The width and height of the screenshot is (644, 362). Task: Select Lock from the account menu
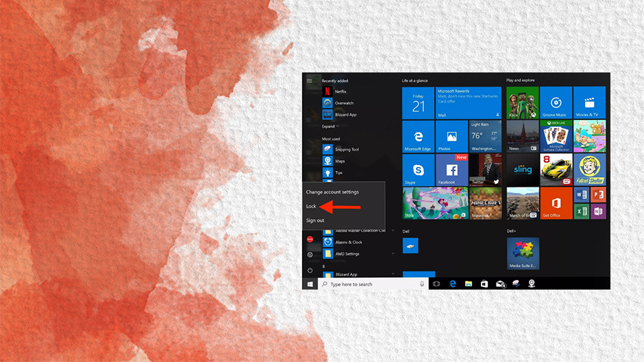311,206
